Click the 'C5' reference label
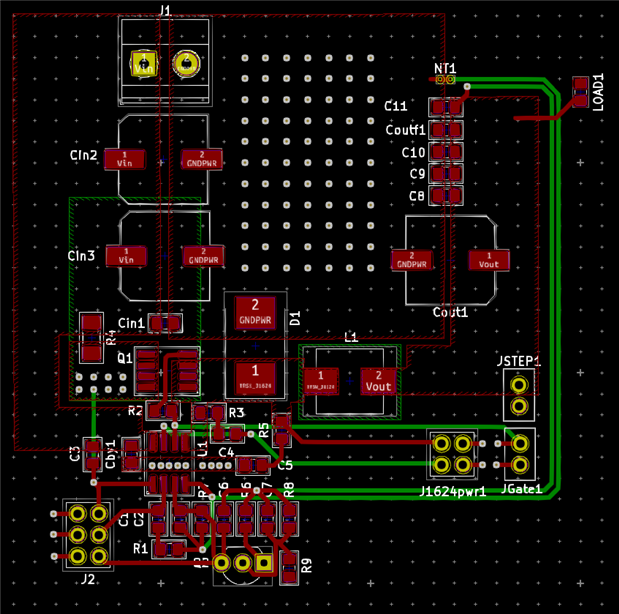Viewport: 619px width, 614px height. [x=285, y=466]
